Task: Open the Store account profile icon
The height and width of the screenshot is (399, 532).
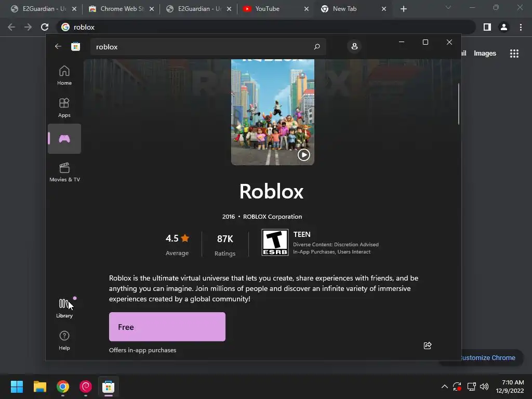Action: coord(354,46)
